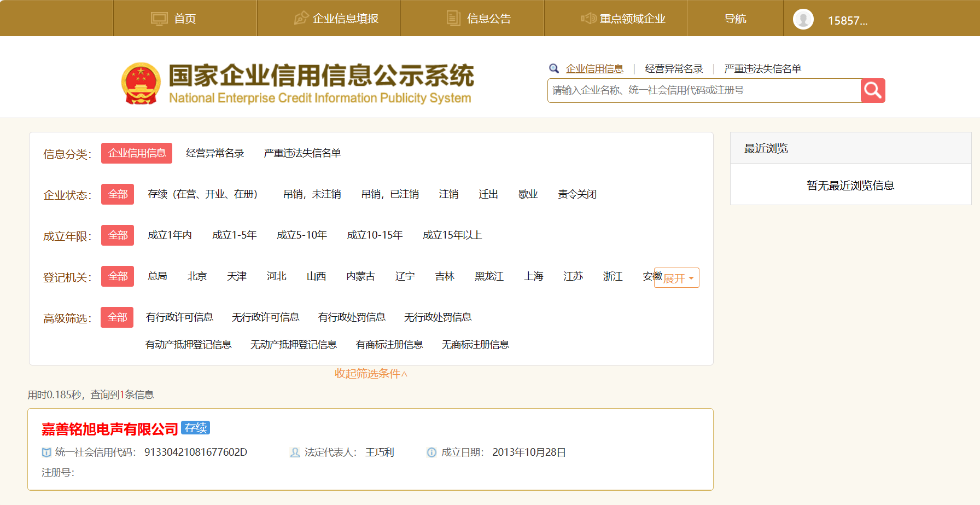Filter by 有行政处罚信息

[352, 317]
